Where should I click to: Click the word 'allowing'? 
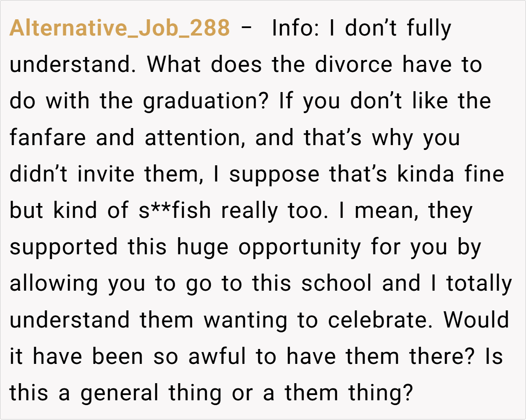(54, 284)
